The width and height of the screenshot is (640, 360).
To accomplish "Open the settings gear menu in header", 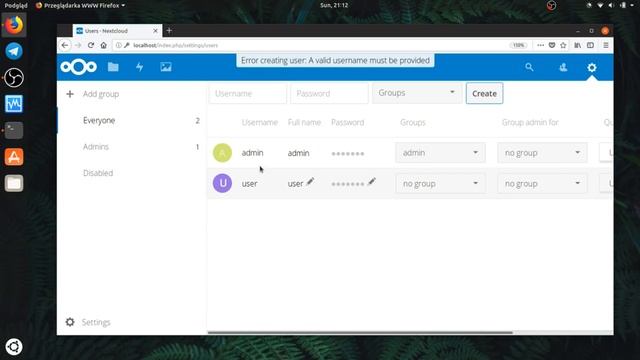I will [x=592, y=67].
